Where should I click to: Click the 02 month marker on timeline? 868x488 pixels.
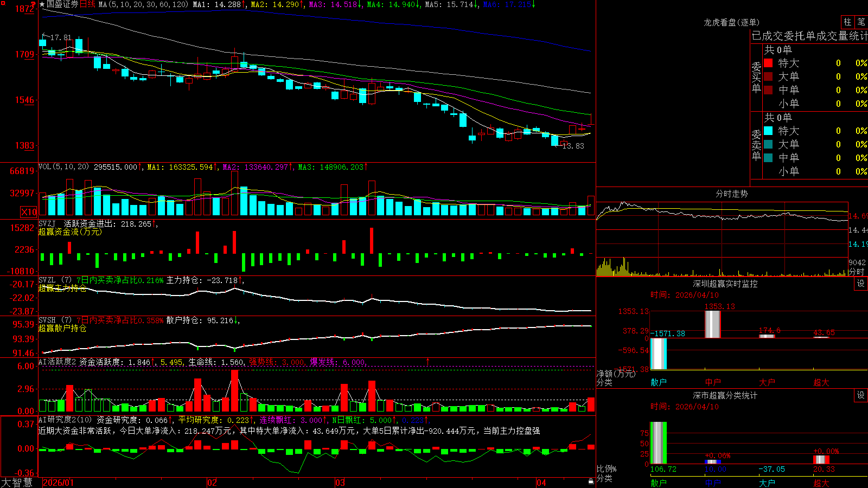(212, 483)
